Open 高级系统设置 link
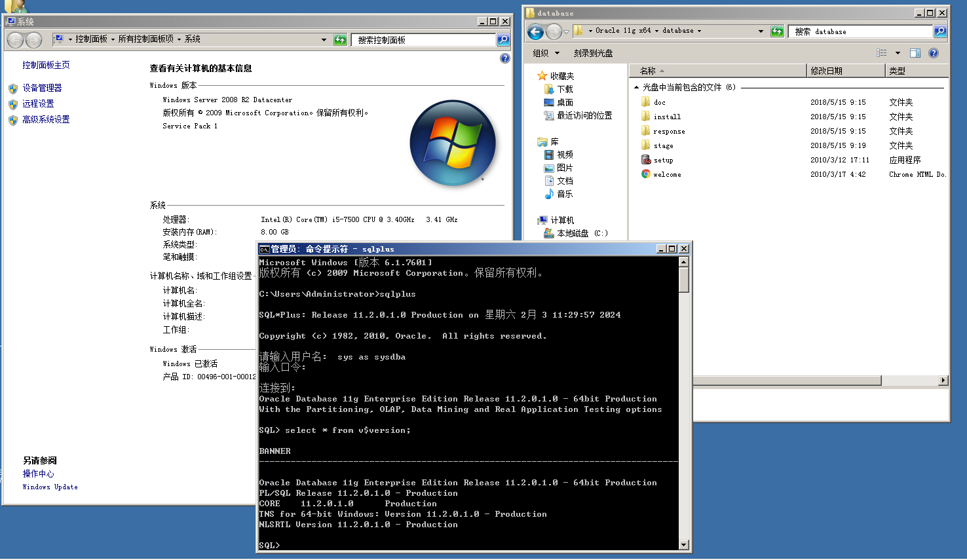 pos(46,119)
